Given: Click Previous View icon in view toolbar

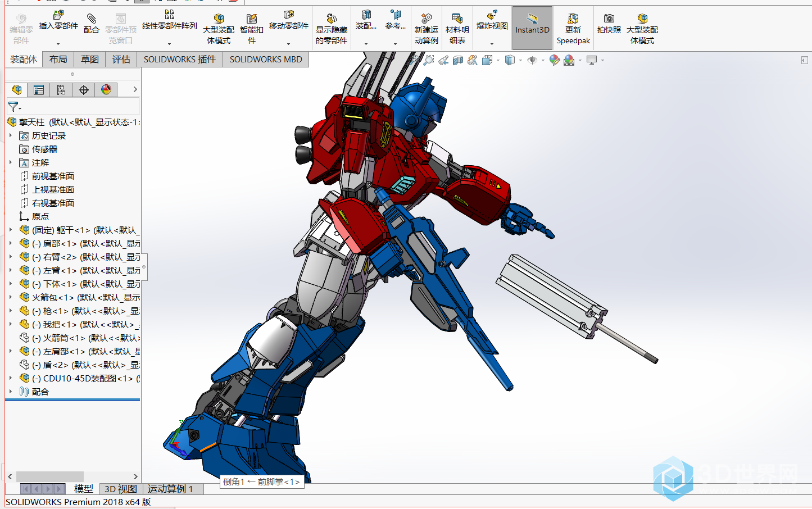Looking at the screenshot, I should pos(443,60).
